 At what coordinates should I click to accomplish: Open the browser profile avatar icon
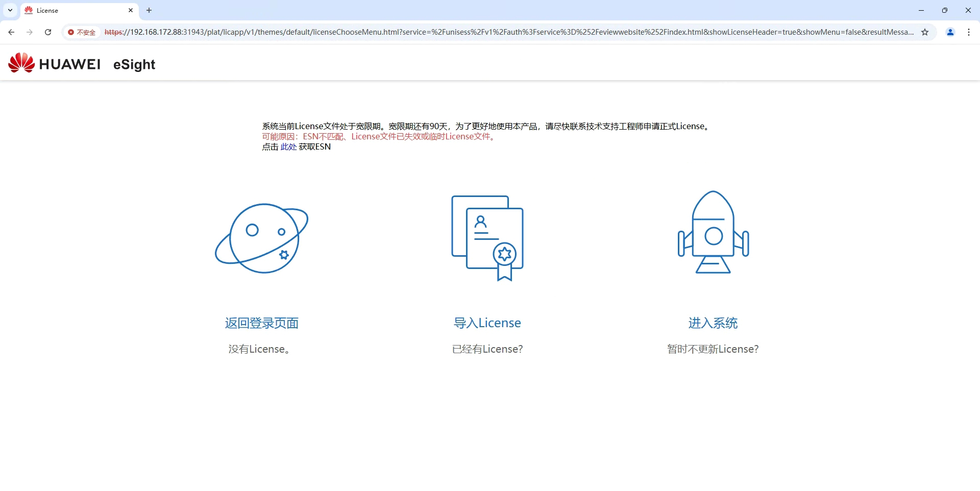pos(950,32)
